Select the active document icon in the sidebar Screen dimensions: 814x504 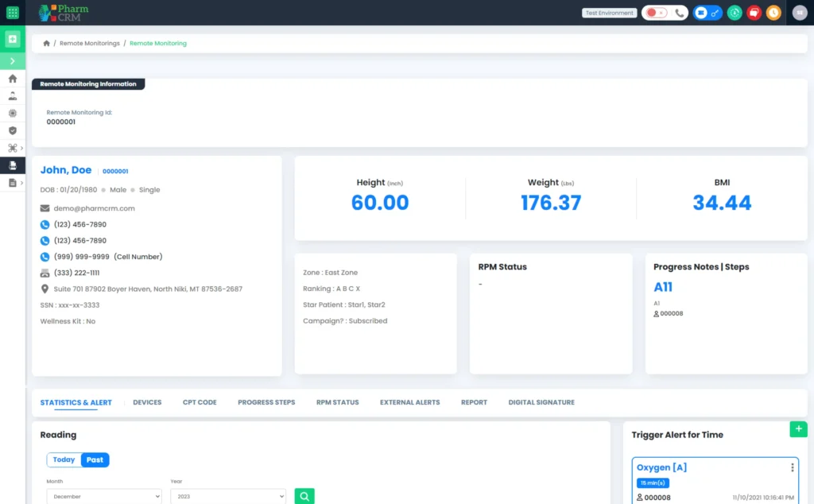[x=12, y=165]
